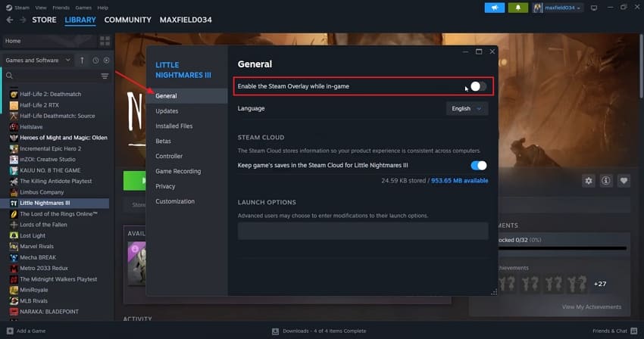
Task: Open the MAXFIELD034 profile section
Action: click(186, 20)
